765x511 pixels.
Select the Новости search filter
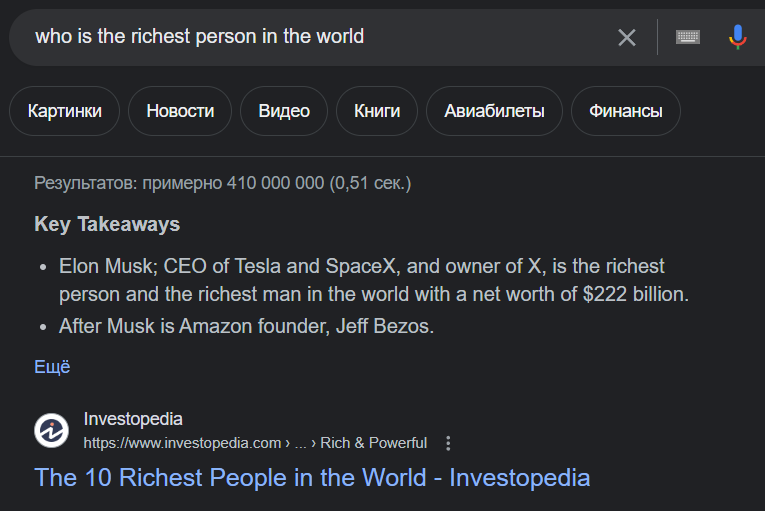click(x=180, y=111)
